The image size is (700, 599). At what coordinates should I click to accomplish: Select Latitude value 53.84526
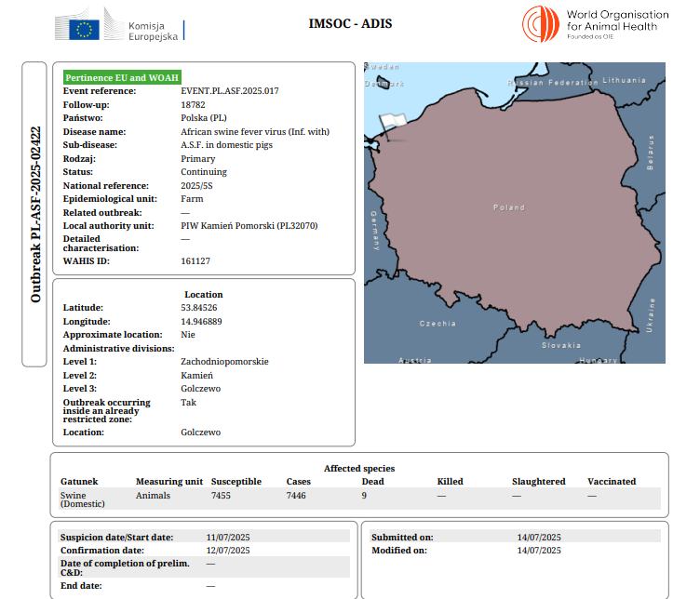click(198, 308)
